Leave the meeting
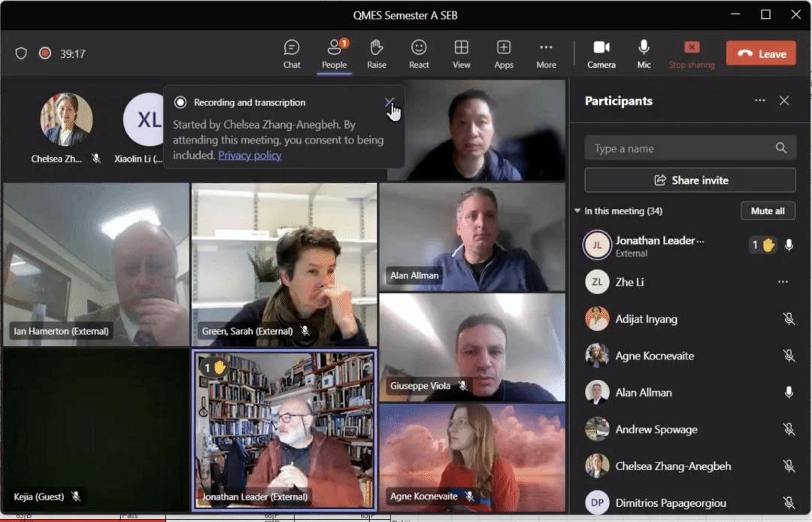This screenshot has height=522, width=812. 761,53
